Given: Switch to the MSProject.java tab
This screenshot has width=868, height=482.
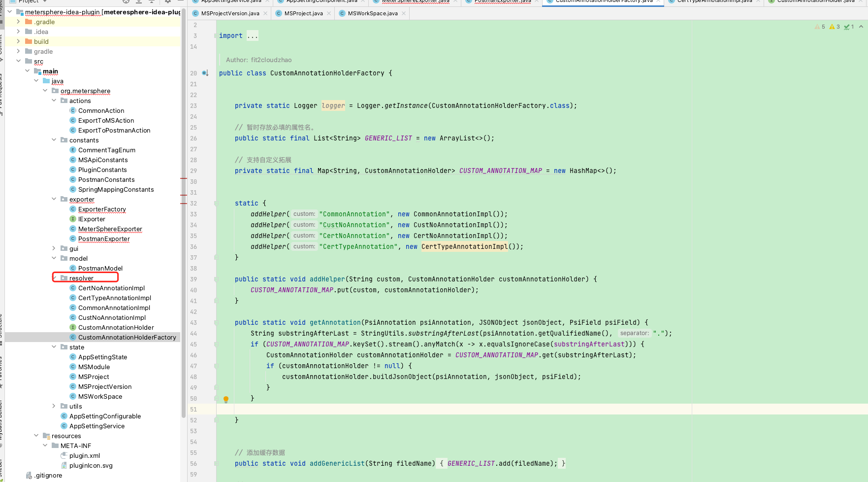Looking at the screenshot, I should tap(303, 13).
